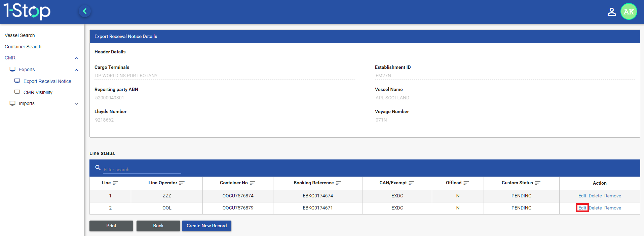This screenshot has height=236, width=644.
Task: Sort by Offload column icon
Action: [466, 183]
